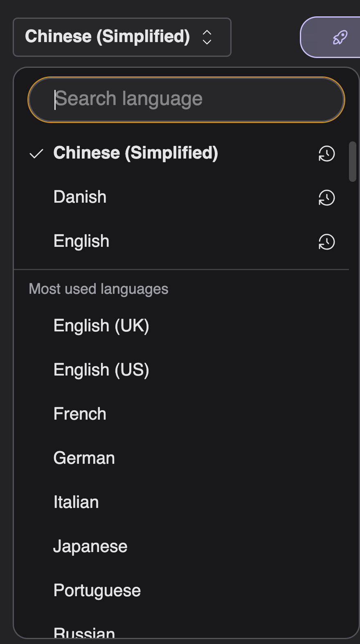Select English from recent languages
The height and width of the screenshot is (644, 360).
point(81,241)
